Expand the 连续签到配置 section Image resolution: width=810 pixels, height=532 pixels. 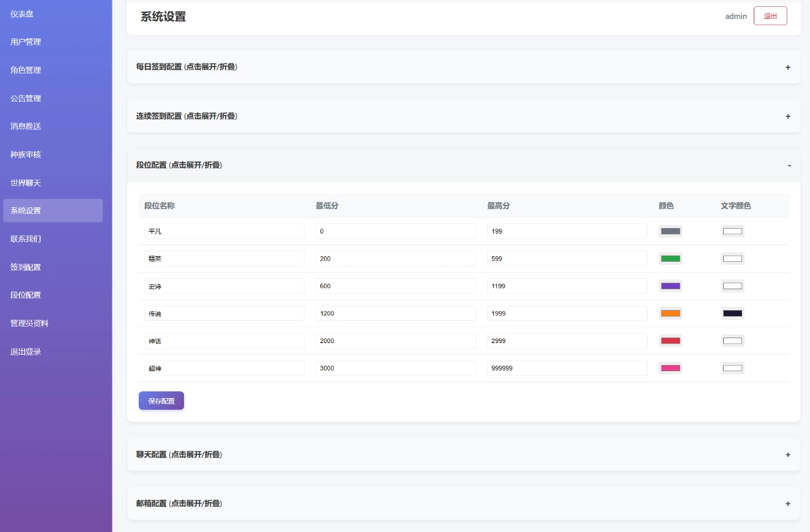pos(463,116)
